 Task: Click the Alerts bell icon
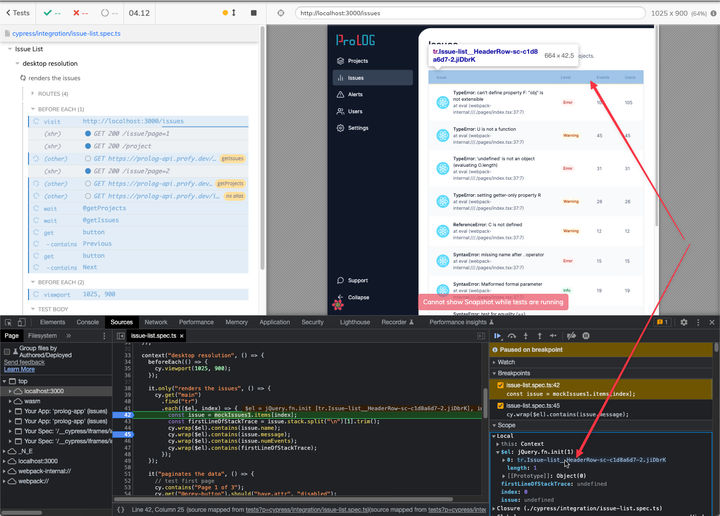tap(340, 94)
